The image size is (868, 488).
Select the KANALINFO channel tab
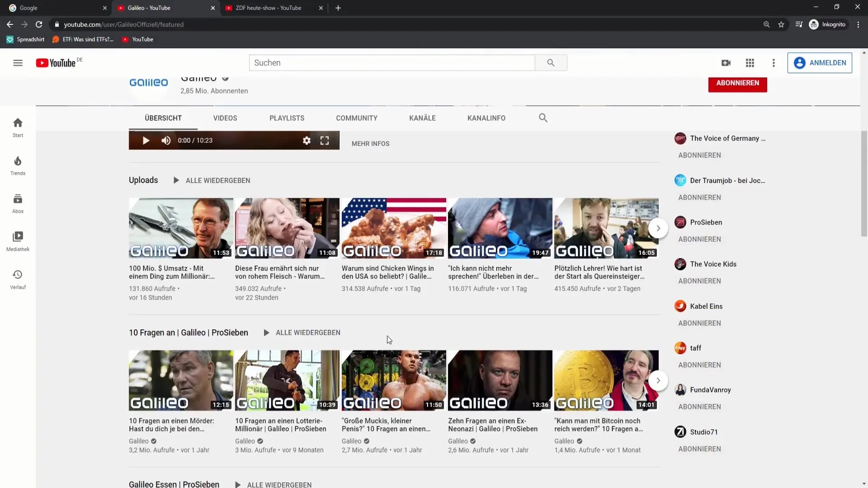pyautogui.click(x=486, y=118)
